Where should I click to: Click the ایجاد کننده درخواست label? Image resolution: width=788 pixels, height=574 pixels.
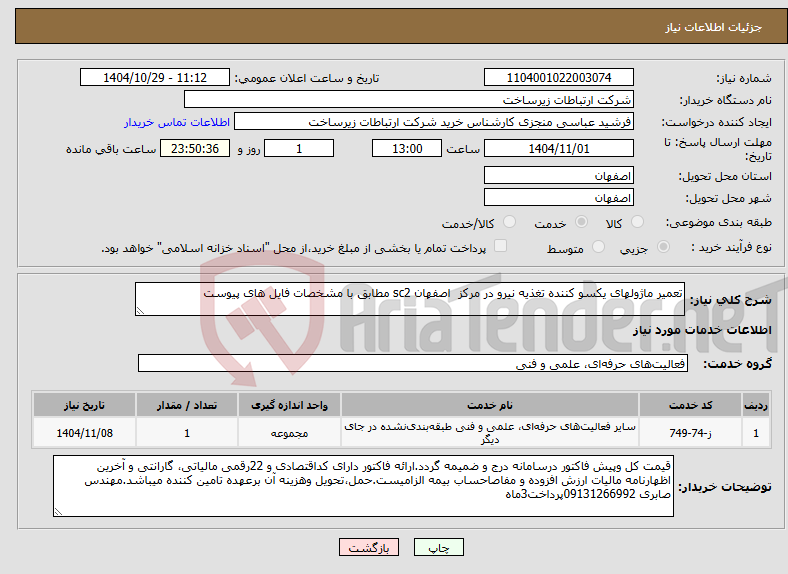(x=716, y=122)
